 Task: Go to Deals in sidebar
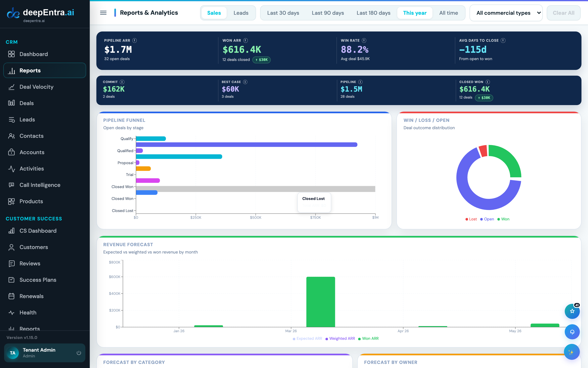point(45,103)
